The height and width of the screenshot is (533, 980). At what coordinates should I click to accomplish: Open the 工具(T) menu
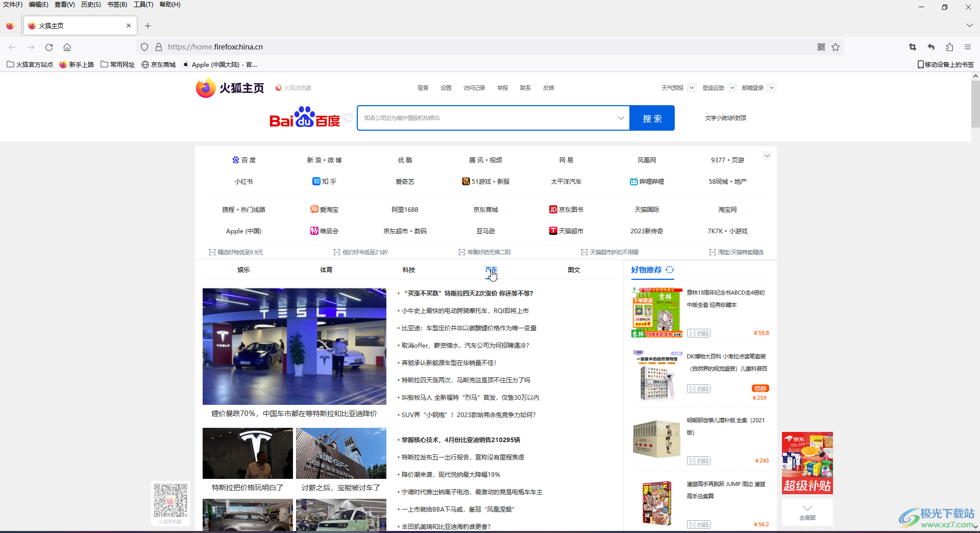tap(143, 5)
